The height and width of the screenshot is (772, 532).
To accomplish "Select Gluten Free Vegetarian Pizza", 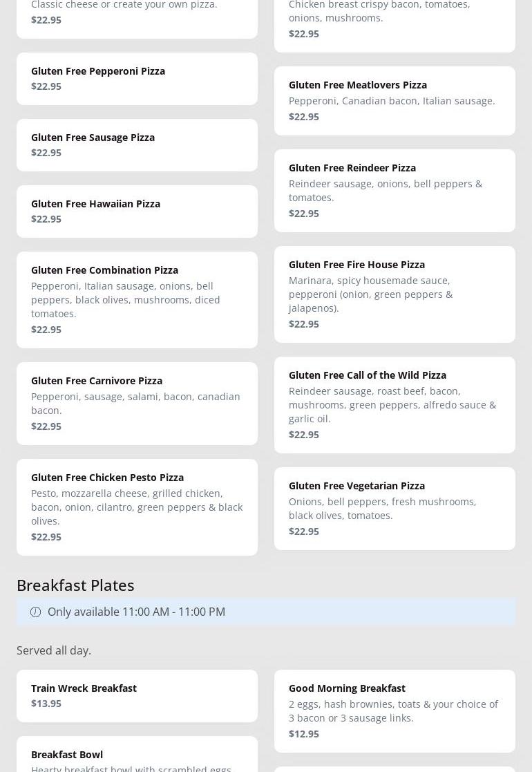I will point(395,508).
